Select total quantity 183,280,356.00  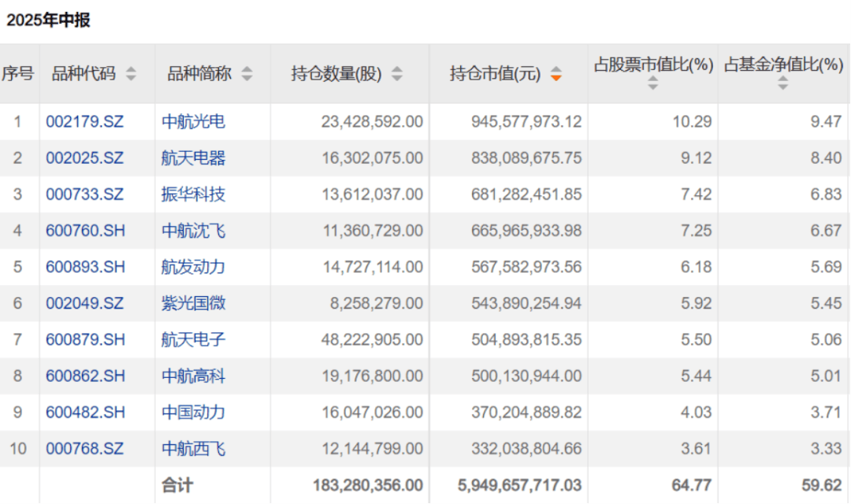(367, 485)
